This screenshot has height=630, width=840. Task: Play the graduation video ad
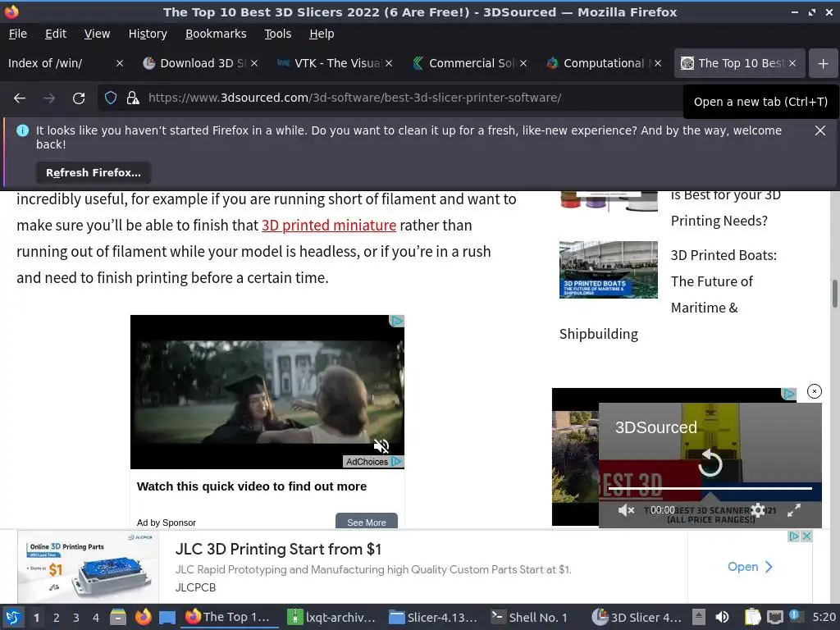(267, 392)
